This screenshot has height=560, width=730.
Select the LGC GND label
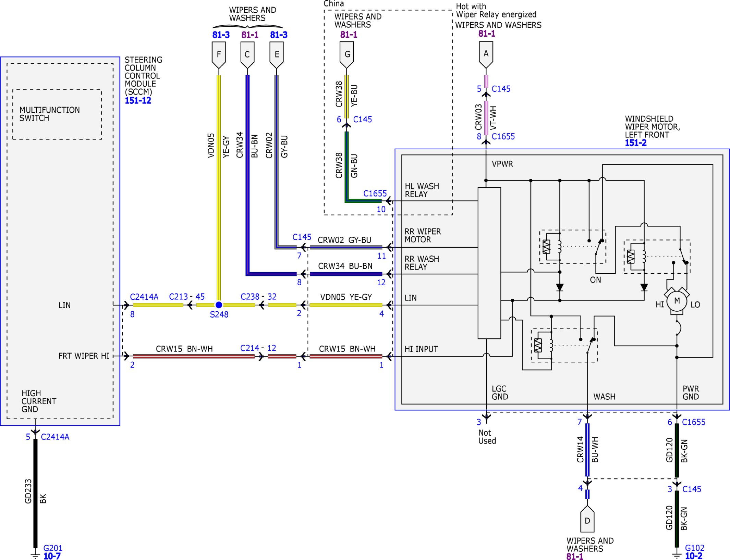[x=500, y=393]
